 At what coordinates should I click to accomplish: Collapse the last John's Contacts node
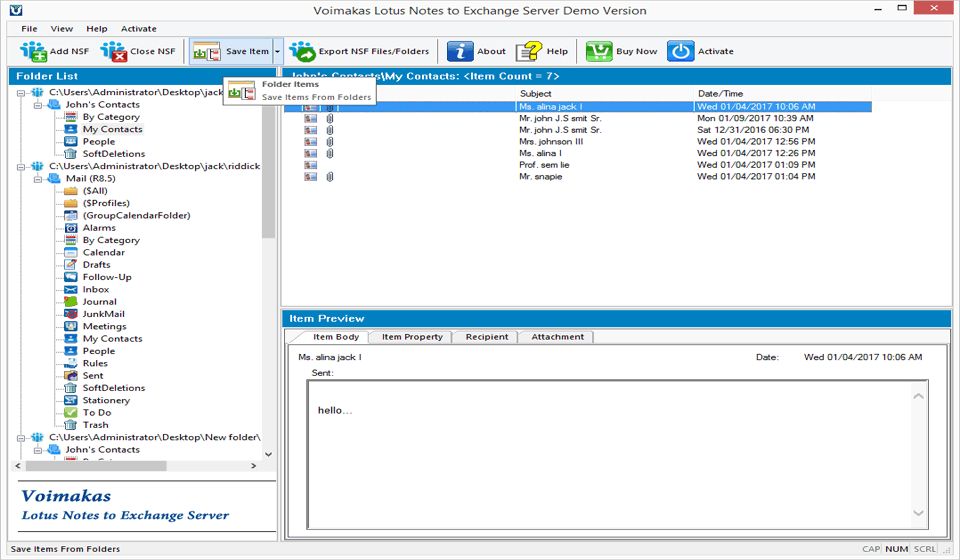pos(38,450)
